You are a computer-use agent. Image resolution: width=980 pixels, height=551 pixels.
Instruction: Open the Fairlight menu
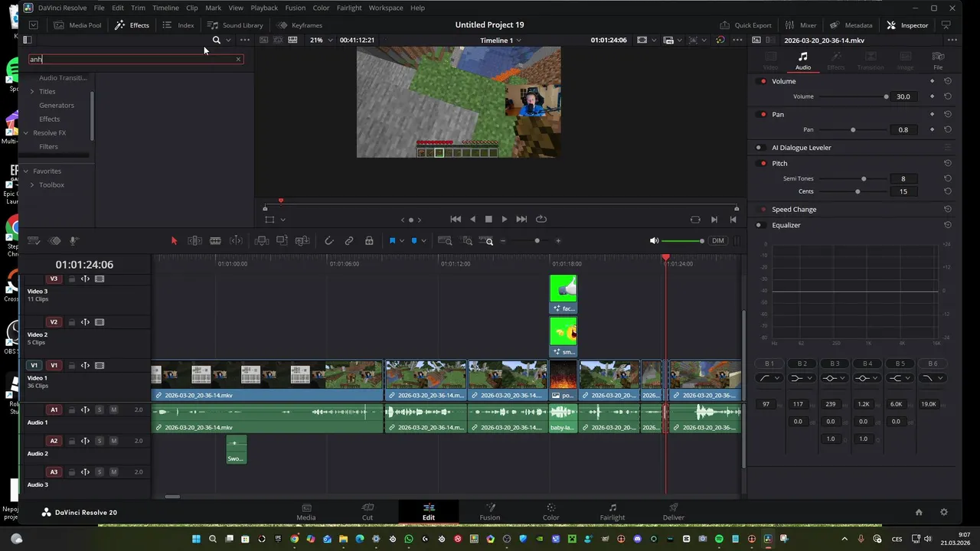(x=349, y=8)
